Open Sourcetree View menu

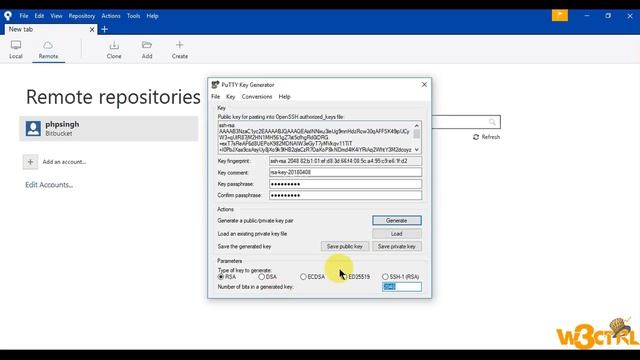56,16
